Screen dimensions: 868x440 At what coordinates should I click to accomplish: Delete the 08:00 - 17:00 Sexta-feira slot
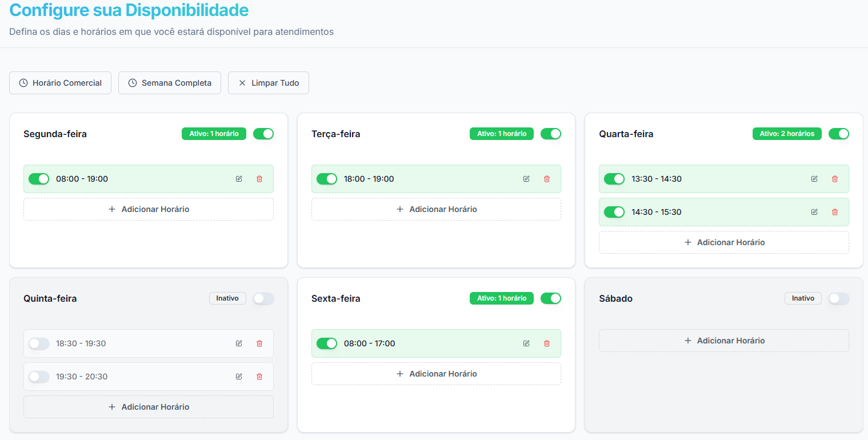click(547, 343)
